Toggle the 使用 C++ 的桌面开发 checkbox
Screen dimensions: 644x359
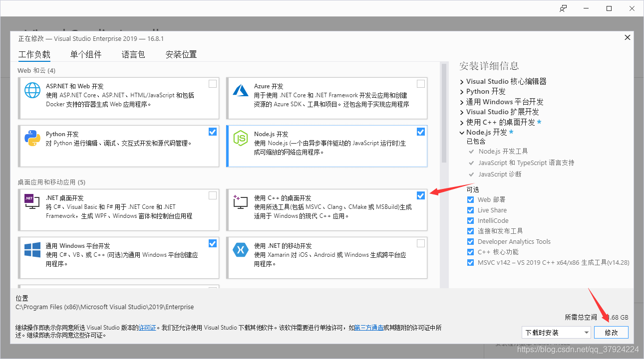point(421,195)
